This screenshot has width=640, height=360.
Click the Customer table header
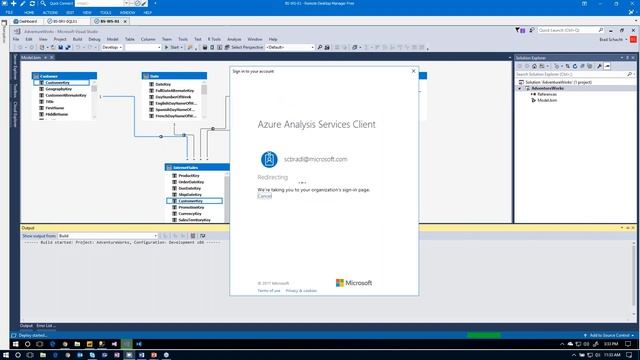pos(64,76)
